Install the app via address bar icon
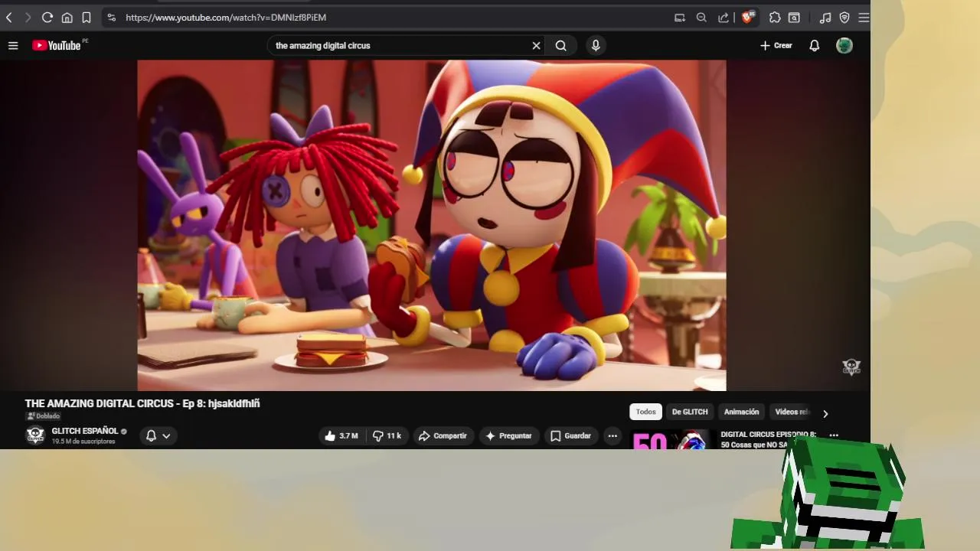This screenshot has width=980, height=551. 679,17
